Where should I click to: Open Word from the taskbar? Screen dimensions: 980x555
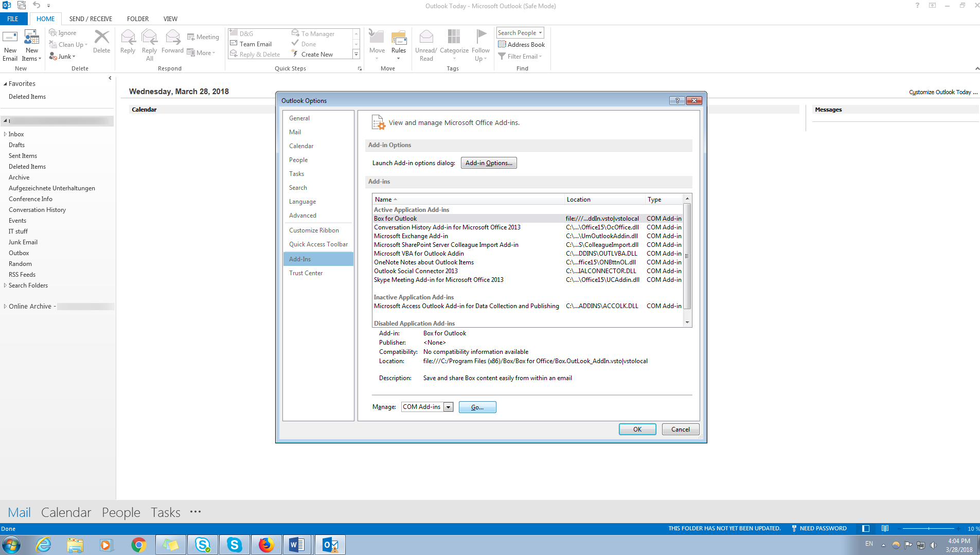coord(297,545)
